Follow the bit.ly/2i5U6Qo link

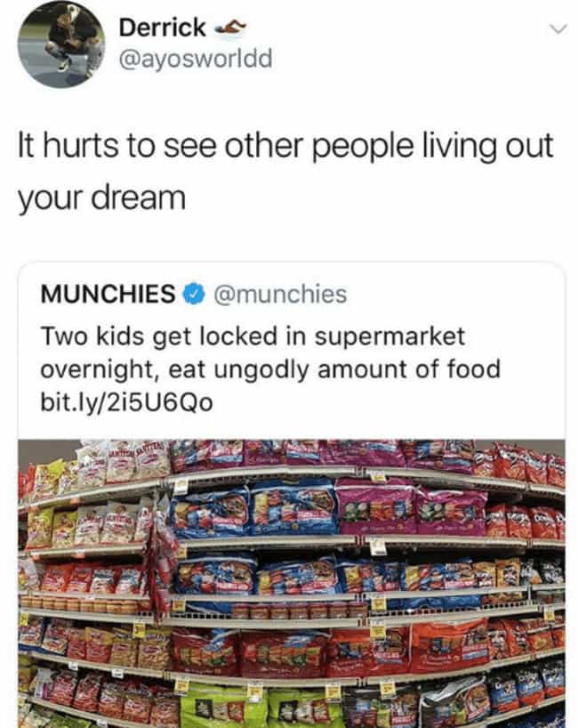click(127, 402)
